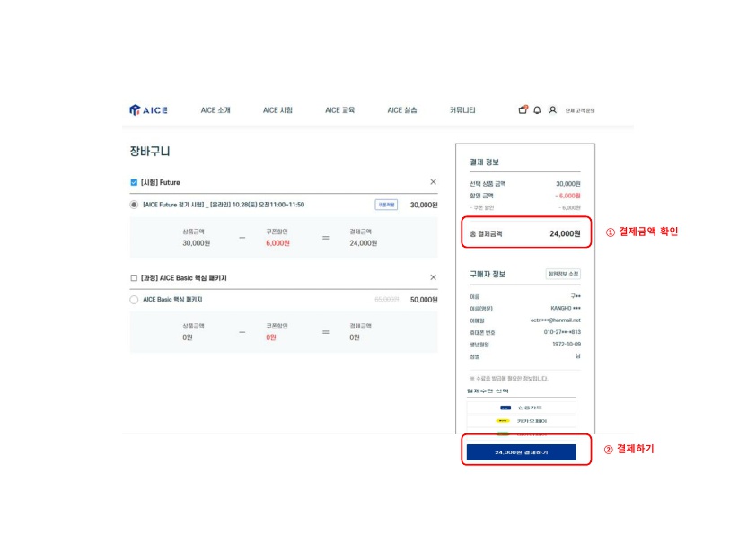Open the AICE 시험 menu
Screen dimensions: 756x534
pyautogui.click(x=277, y=110)
